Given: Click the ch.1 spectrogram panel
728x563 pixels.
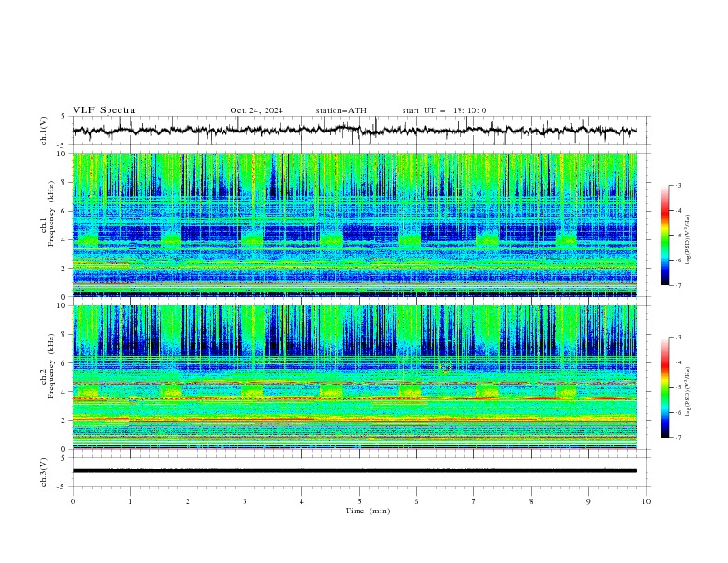Looking at the screenshot, I should [355, 224].
